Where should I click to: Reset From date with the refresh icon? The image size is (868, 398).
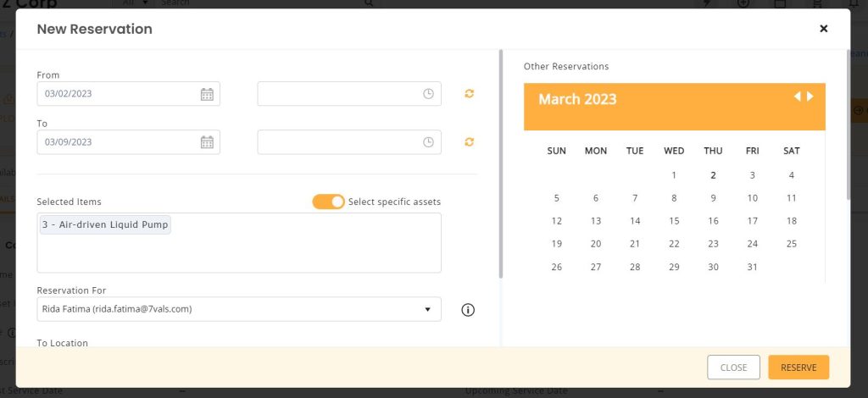point(469,94)
